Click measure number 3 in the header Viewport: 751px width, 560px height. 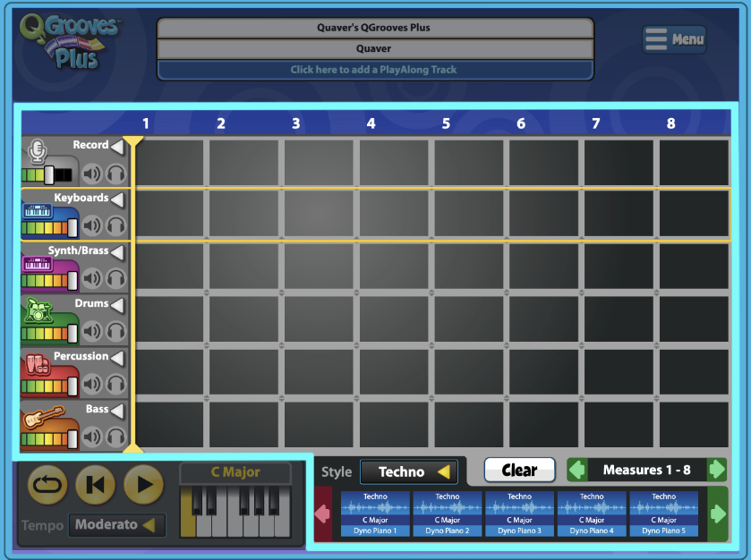pos(296,123)
